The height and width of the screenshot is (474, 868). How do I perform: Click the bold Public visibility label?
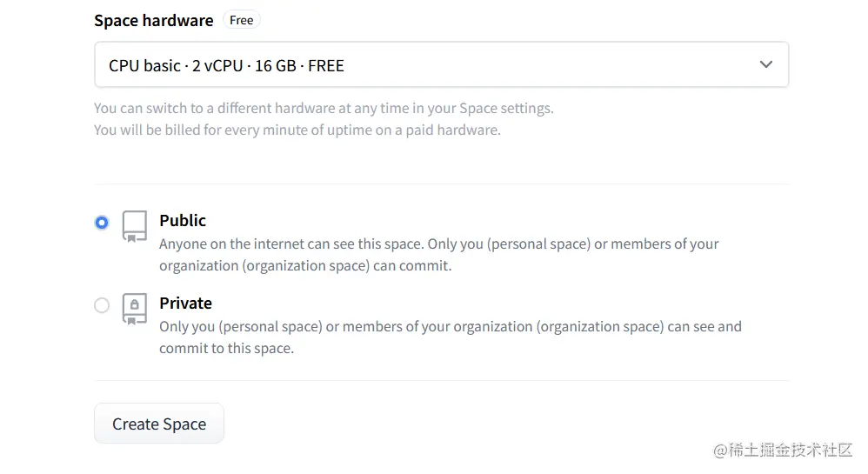click(183, 221)
